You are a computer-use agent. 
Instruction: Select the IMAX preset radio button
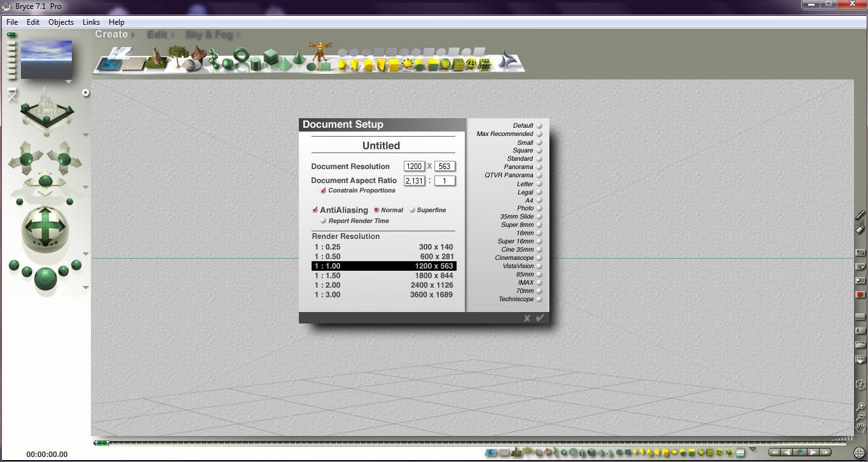point(539,283)
